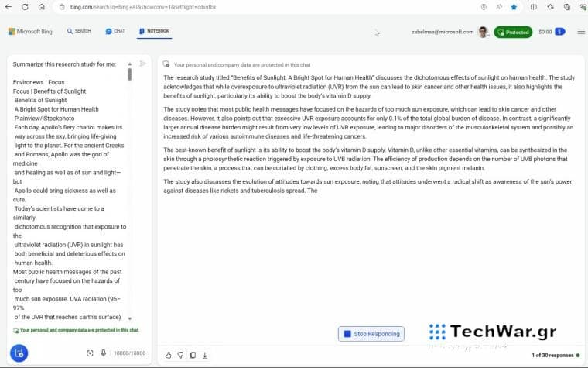Give the response a thumbs down
This screenshot has height=368, width=588.
click(x=180, y=355)
